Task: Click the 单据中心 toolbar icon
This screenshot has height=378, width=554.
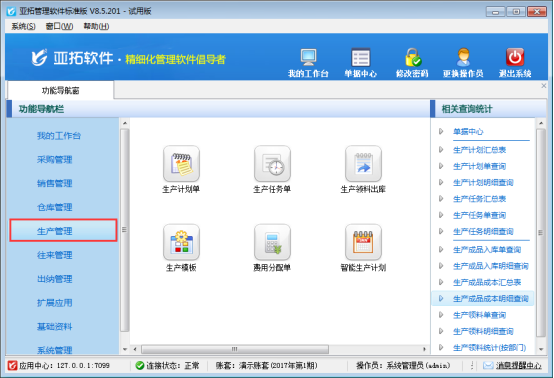Action: click(361, 57)
